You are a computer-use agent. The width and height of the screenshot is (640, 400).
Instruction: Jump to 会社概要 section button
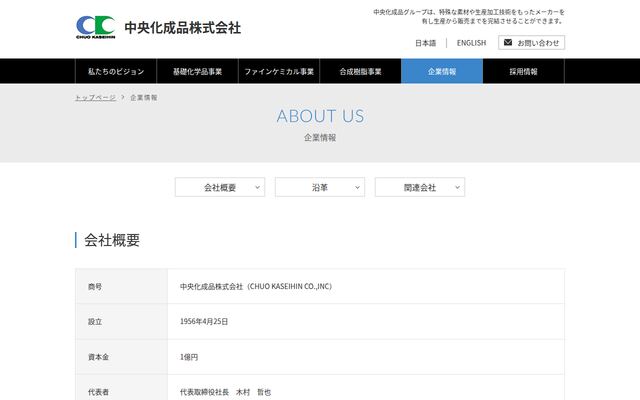[220, 187]
